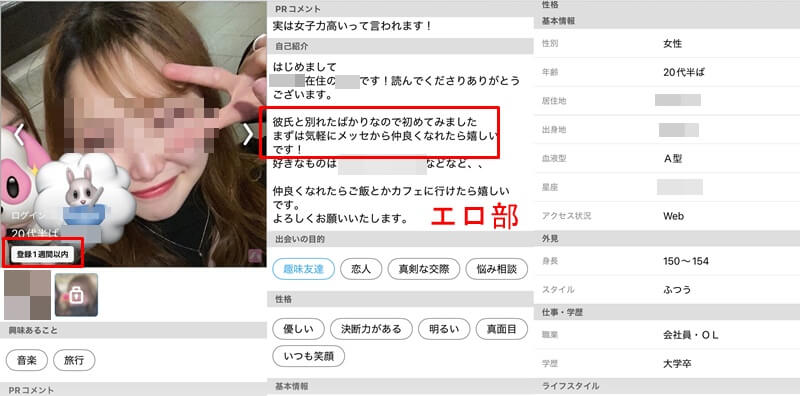This screenshot has height=396, width=800.
Task: Click the 外見 section header
Action: [x=667, y=238]
